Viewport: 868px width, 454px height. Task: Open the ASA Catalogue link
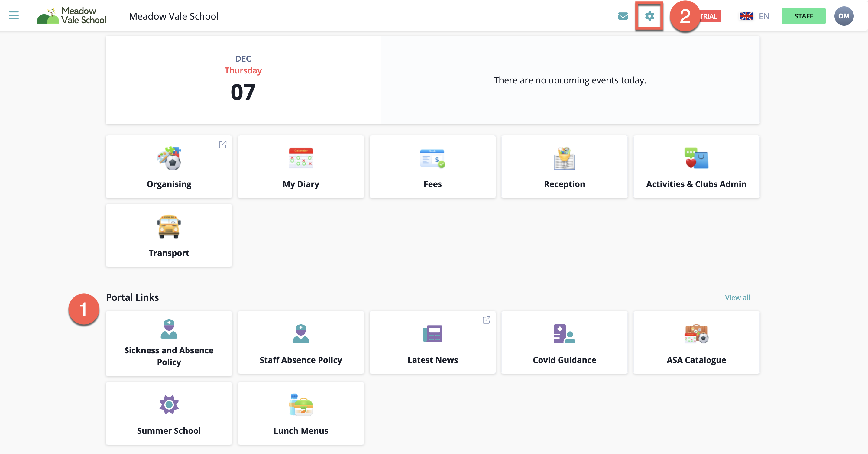point(696,343)
